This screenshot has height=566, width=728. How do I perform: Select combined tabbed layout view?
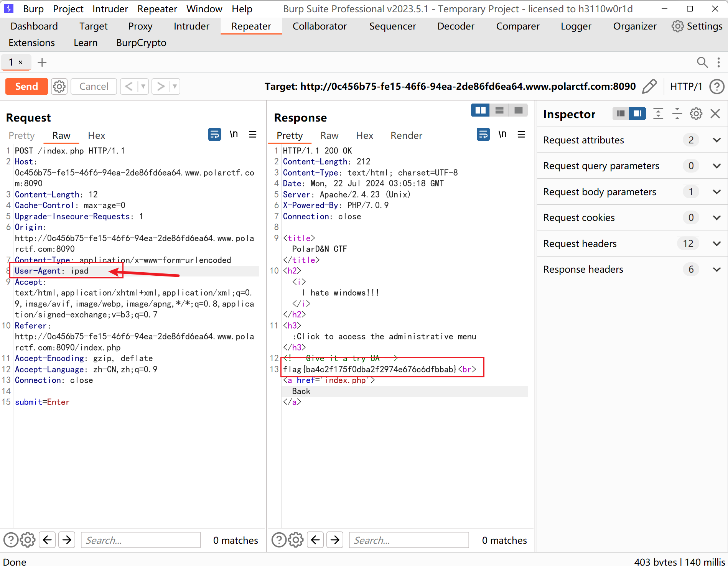518,110
